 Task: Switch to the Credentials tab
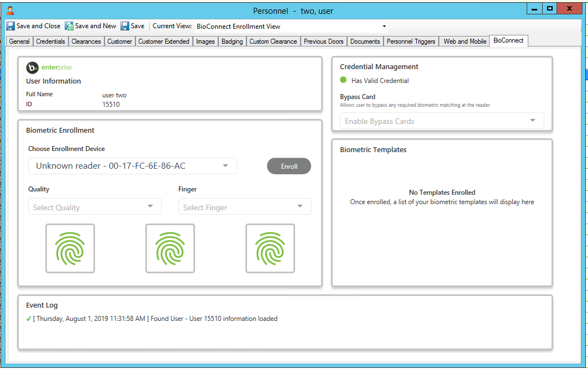pyautogui.click(x=50, y=41)
